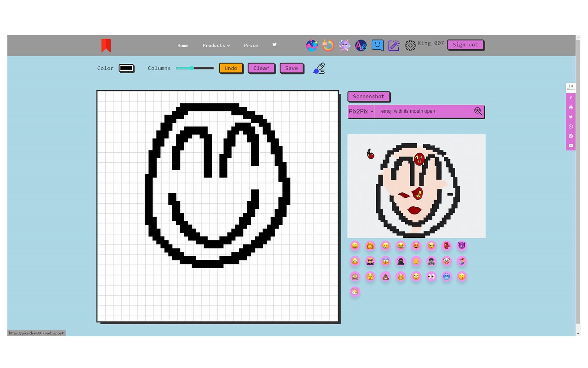Image resolution: width=588 pixels, height=368 pixels.
Task: Open the Price page
Action: click(x=251, y=45)
